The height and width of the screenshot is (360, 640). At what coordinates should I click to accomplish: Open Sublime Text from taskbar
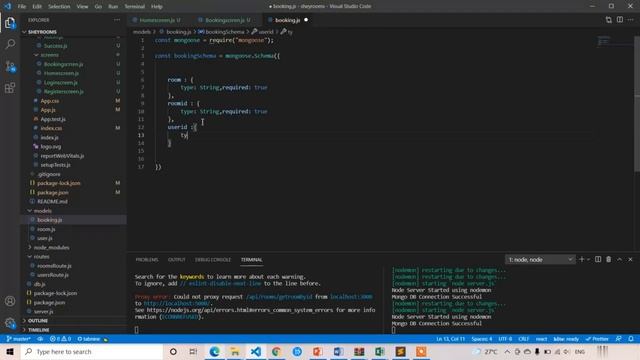(400, 351)
